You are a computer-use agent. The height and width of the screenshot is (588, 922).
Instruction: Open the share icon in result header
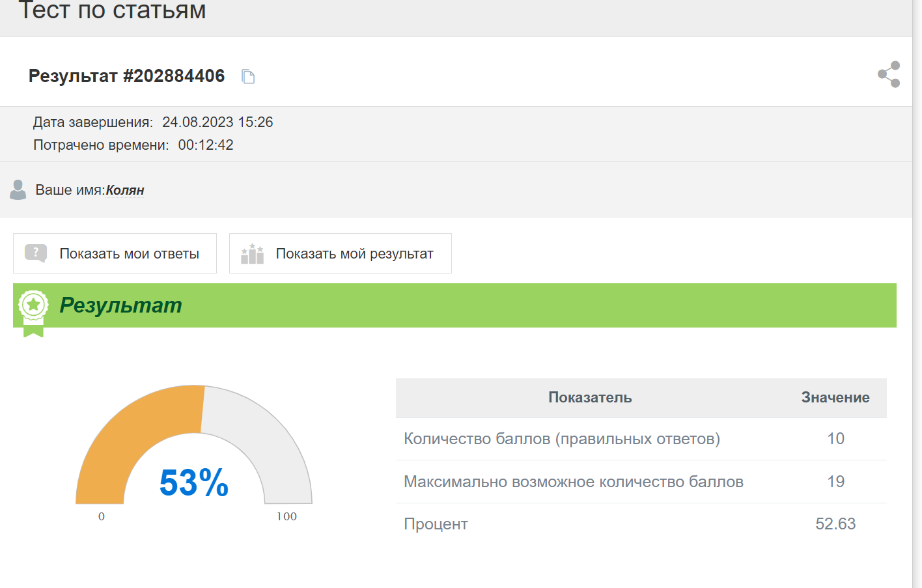pyautogui.click(x=889, y=74)
